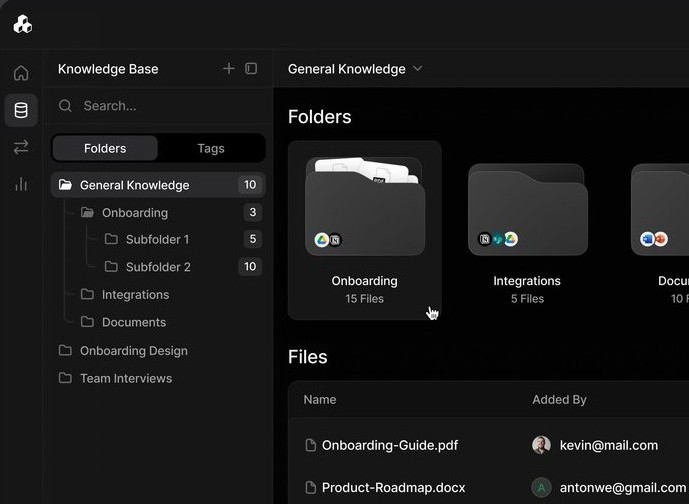
Task: Select the database Knowledge Base rail icon
Action: (x=21, y=110)
